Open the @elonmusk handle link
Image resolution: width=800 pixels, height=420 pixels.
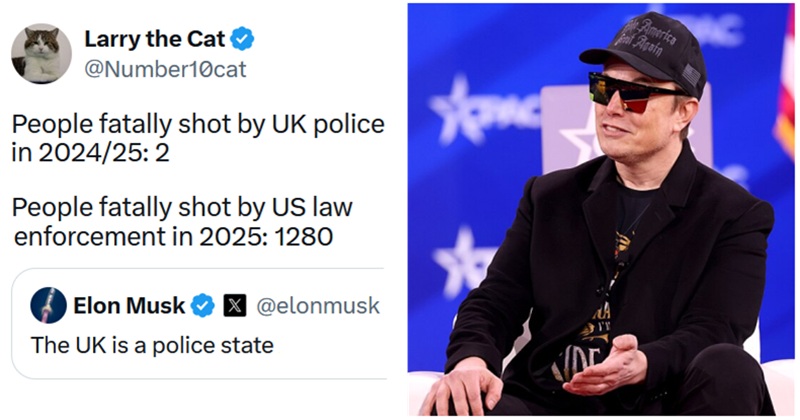tap(318, 305)
